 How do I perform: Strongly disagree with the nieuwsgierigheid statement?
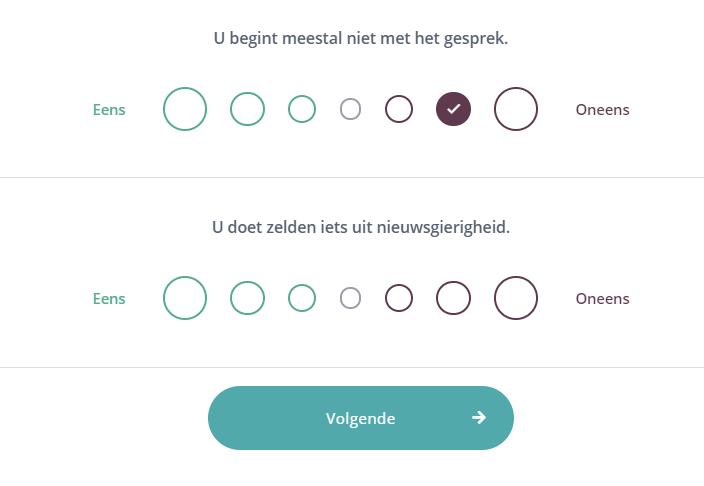click(x=516, y=298)
